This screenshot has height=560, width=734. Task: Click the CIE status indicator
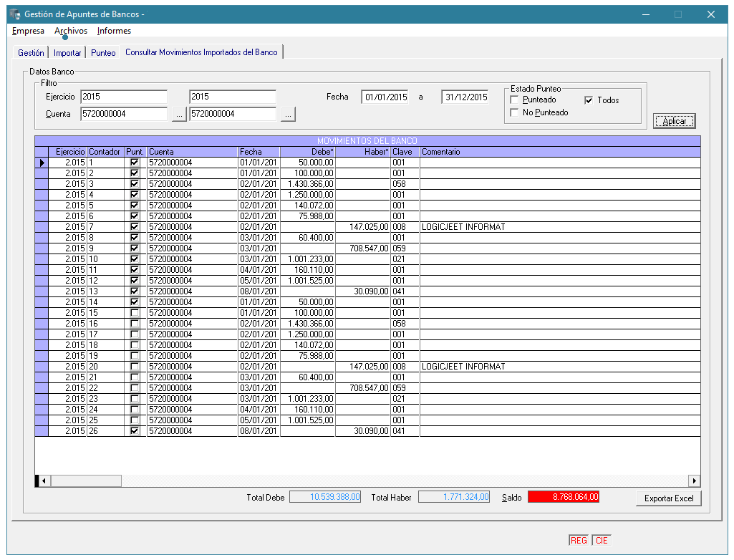[x=602, y=541]
